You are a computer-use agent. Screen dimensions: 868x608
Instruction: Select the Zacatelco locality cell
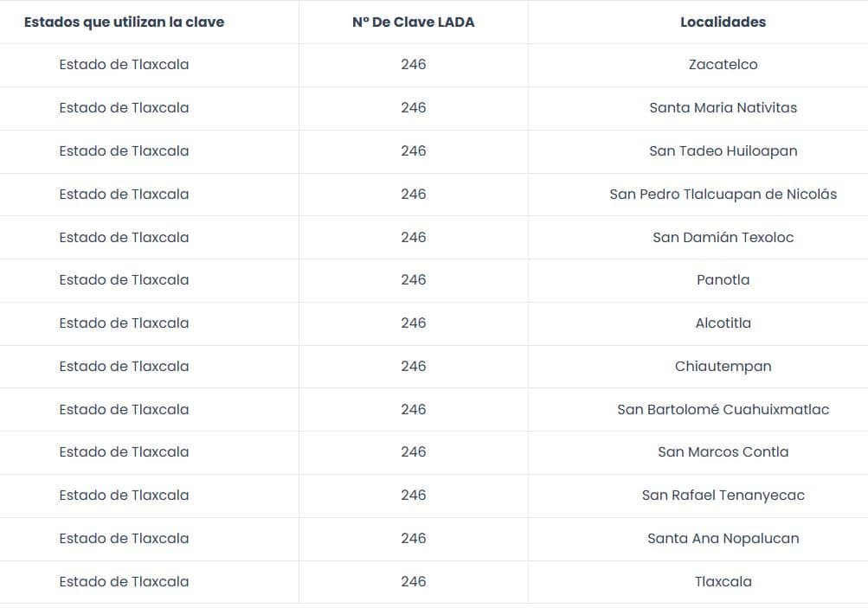coord(723,65)
